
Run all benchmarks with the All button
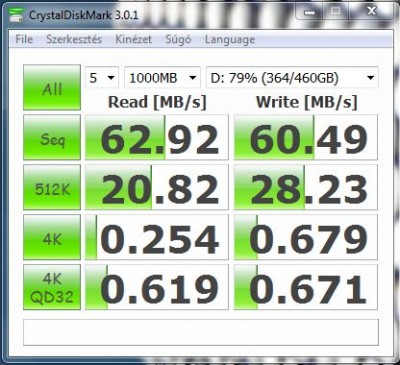tap(52, 87)
